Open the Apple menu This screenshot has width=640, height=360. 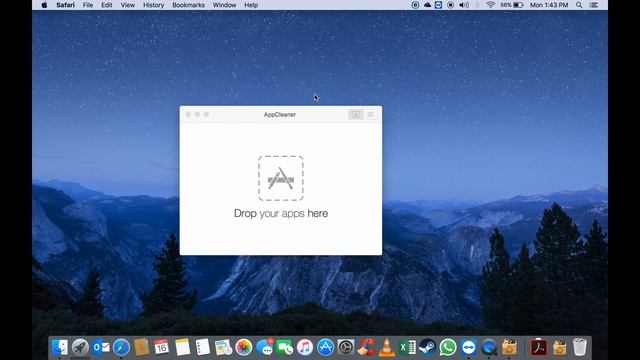click(44, 5)
